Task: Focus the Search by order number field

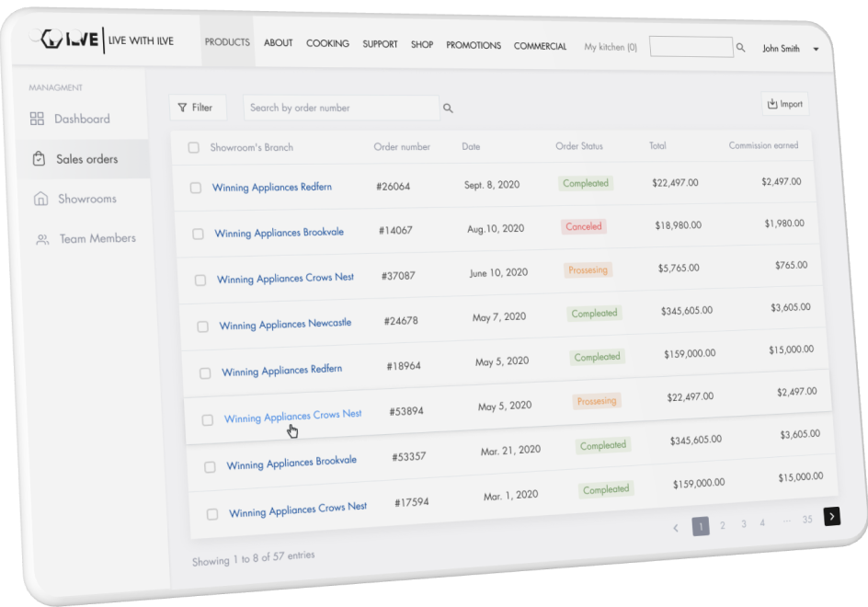Action: click(x=341, y=108)
